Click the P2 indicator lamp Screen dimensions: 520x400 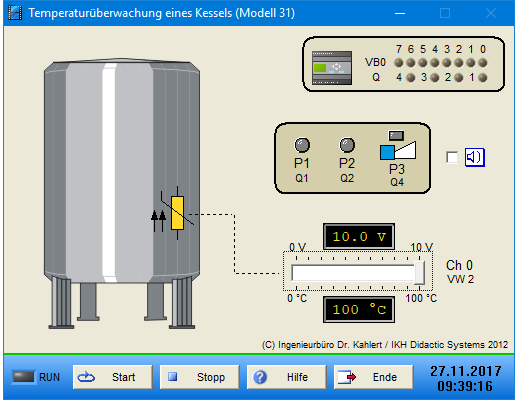[x=347, y=145]
